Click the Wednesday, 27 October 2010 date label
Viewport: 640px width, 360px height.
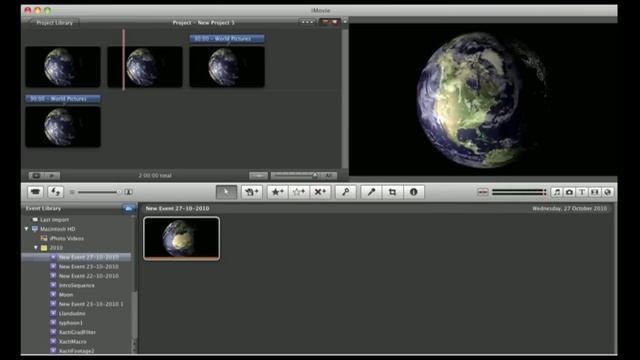click(x=569, y=209)
